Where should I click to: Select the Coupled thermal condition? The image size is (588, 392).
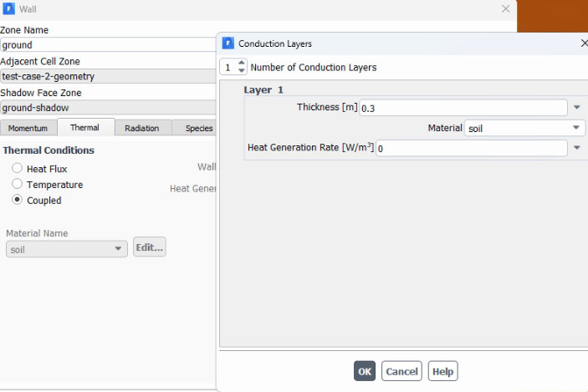[17, 200]
